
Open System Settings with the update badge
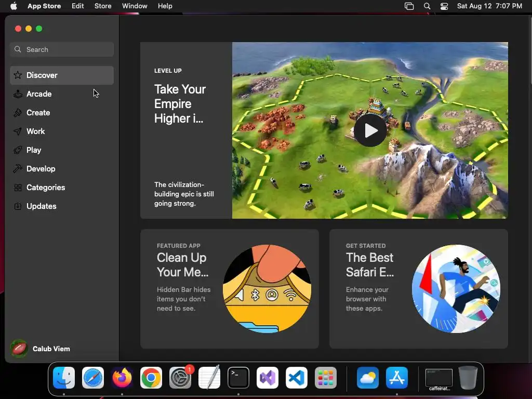pyautogui.click(x=180, y=378)
